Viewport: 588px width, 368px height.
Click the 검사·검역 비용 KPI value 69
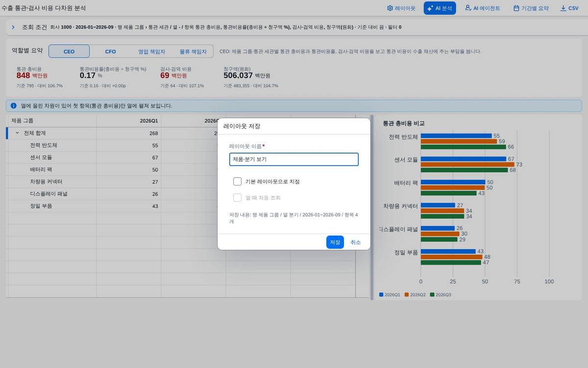pos(165,76)
